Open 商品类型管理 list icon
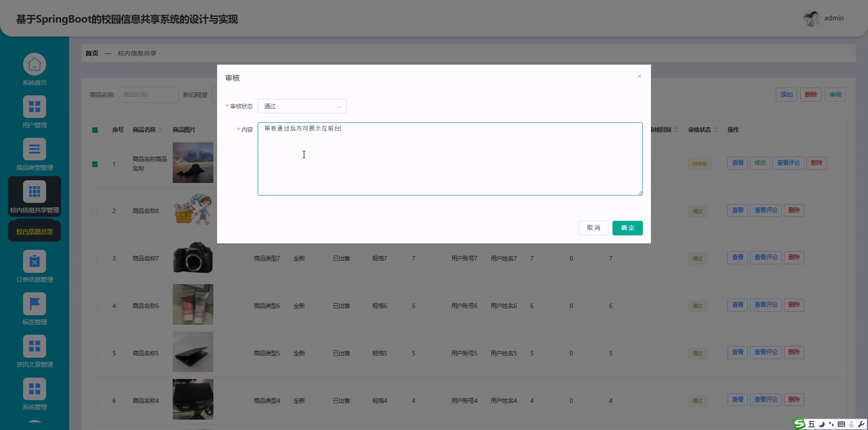The width and height of the screenshot is (868, 430). click(35, 149)
